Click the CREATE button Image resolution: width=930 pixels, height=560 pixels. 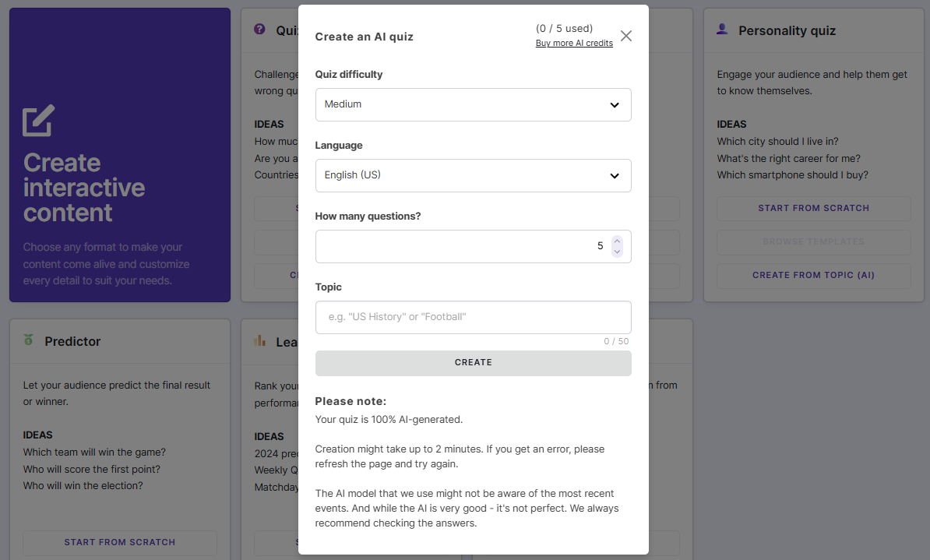click(x=473, y=362)
